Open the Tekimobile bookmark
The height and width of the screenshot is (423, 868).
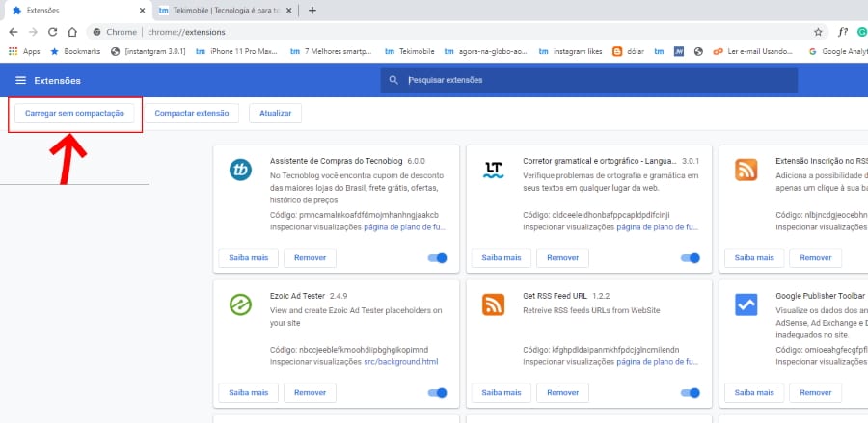(x=410, y=51)
